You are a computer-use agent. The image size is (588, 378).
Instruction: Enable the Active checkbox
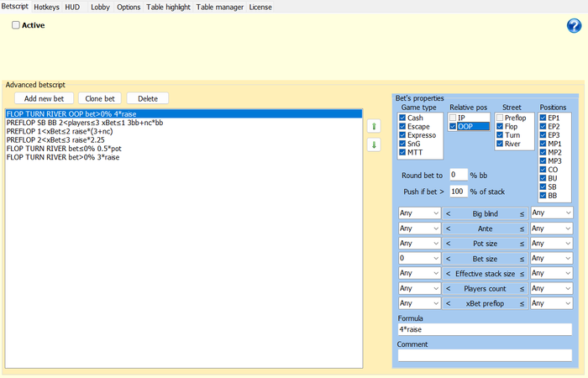pos(16,25)
